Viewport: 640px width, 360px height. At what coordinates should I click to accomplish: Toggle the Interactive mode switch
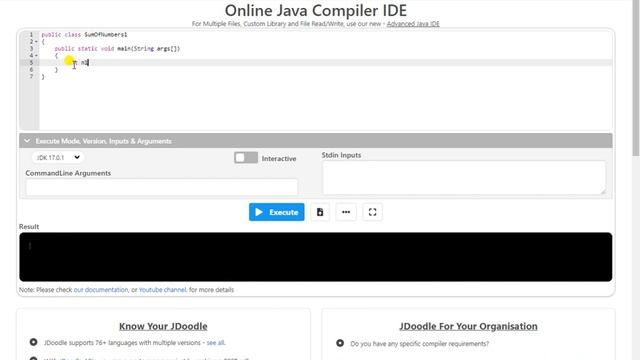click(x=246, y=158)
